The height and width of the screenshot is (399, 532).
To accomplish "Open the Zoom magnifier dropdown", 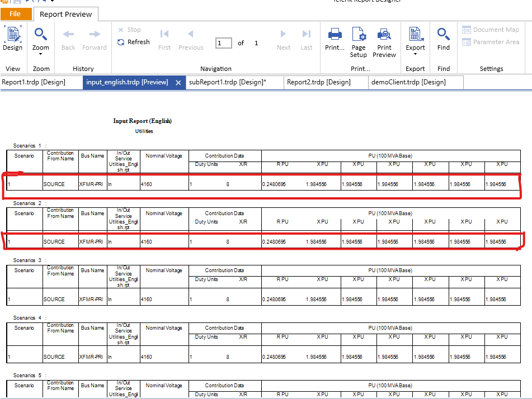I will click(x=41, y=40).
